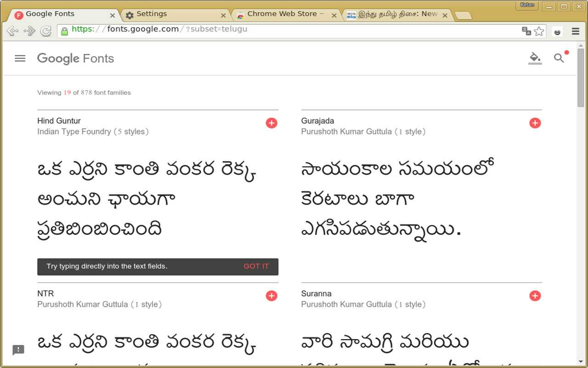Screen dimensions: 588x368
Task: Open the feedback exclamation icon
Action: [x=18, y=351]
